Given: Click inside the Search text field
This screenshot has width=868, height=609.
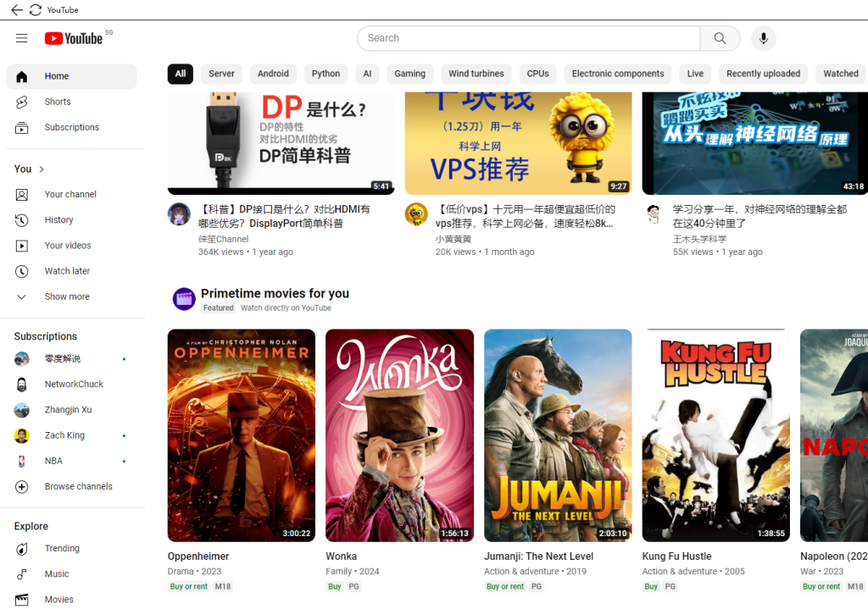Looking at the screenshot, I should [x=527, y=38].
